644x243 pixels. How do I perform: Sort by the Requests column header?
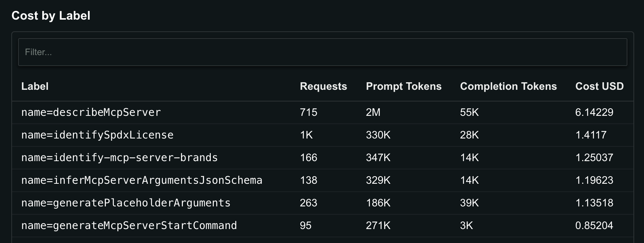tap(323, 86)
